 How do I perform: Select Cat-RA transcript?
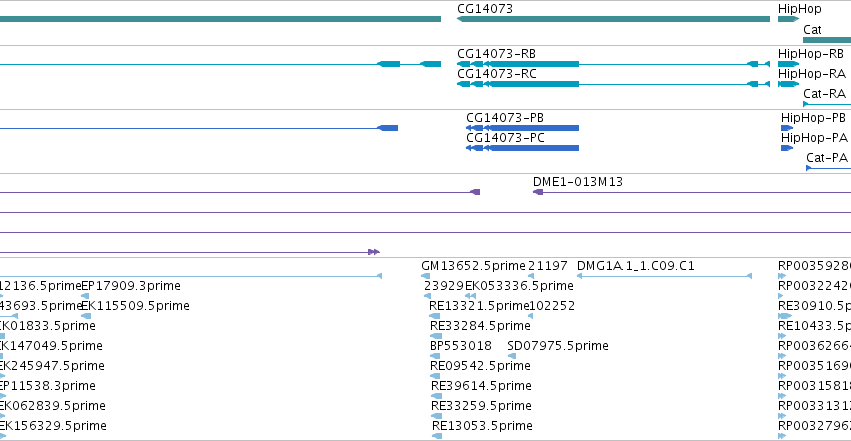[x=827, y=104]
